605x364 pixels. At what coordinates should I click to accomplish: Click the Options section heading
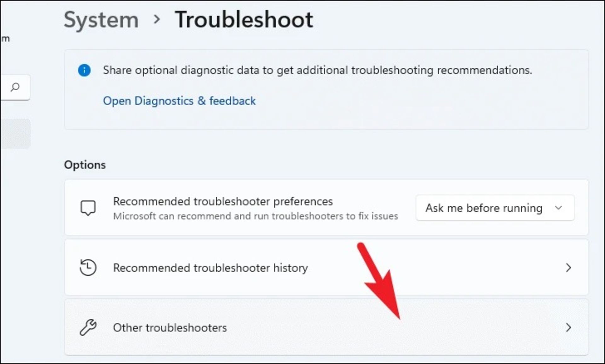pyautogui.click(x=85, y=165)
